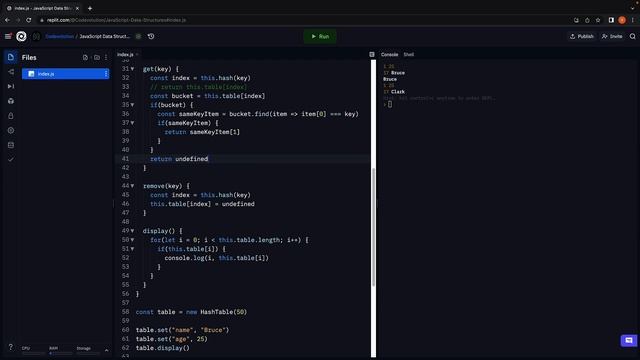Screen dimensions: 640x360
Task: Open the Database sidebar icon
Action: (11, 145)
